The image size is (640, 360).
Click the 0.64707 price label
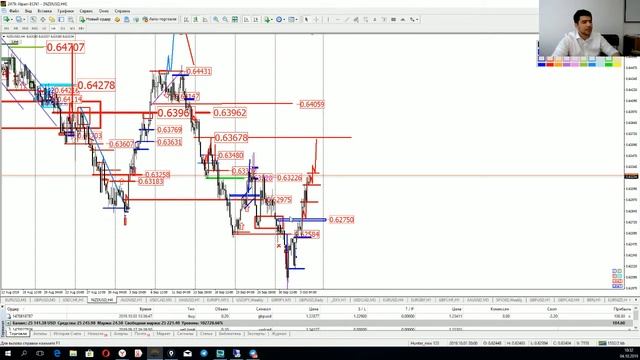coord(65,47)
